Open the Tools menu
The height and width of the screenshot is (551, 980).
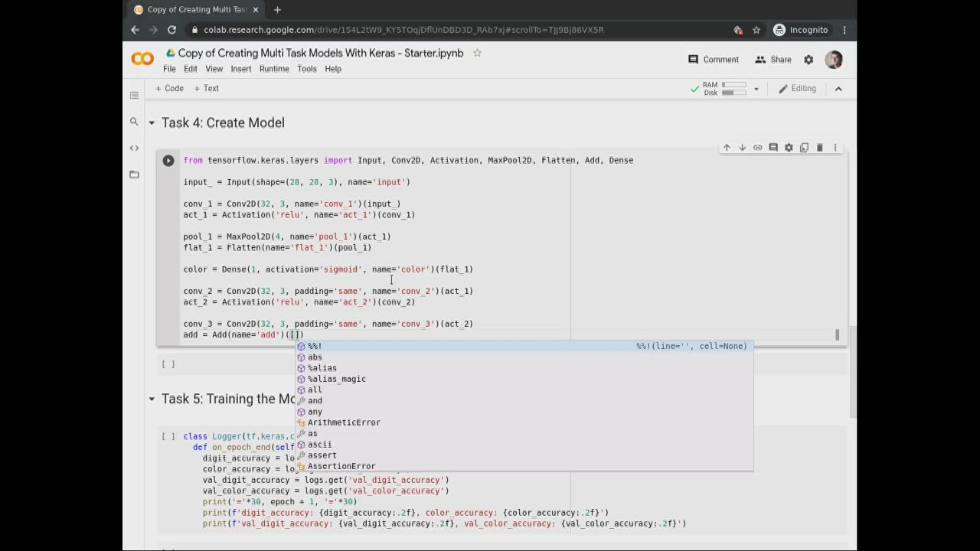point(307,69)
